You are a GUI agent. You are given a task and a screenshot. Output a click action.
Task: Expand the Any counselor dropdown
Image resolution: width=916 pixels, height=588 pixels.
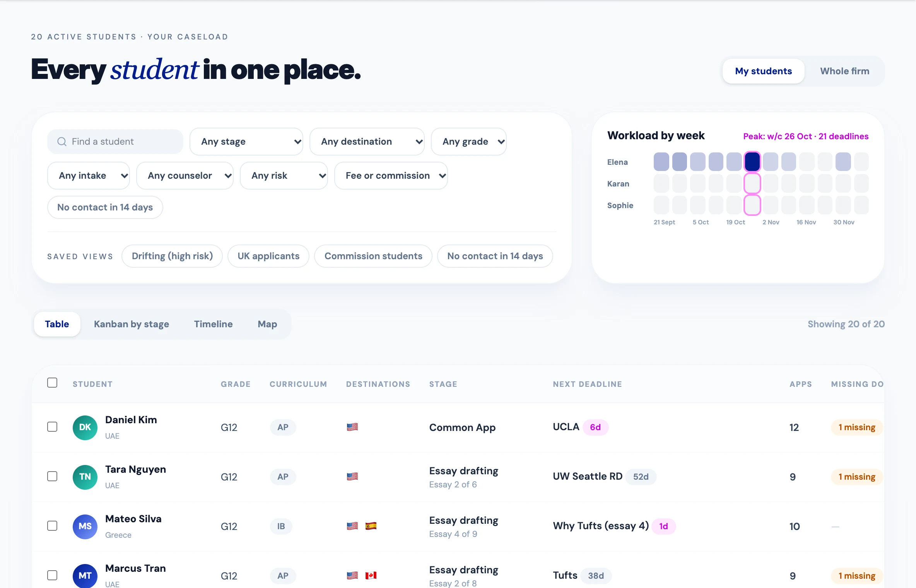[x=185, y=176]
